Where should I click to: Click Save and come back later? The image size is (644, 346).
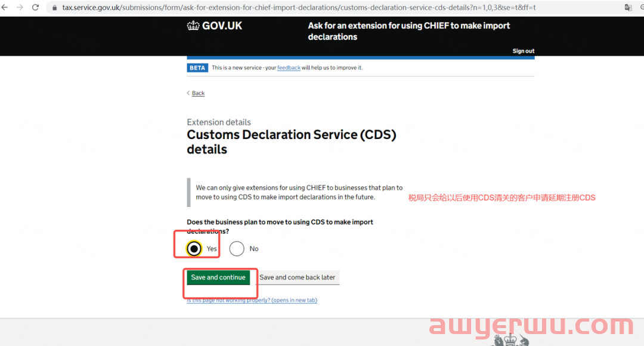coord(298,277)
